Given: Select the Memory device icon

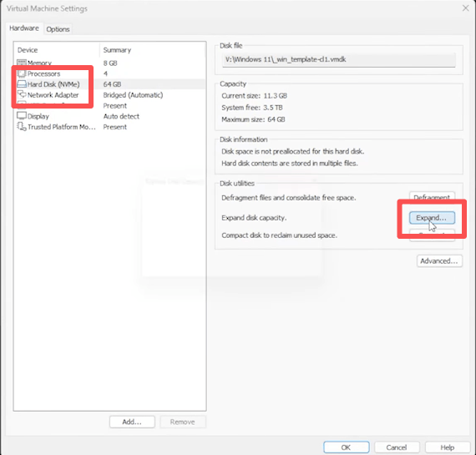Looking at the screenshot, I should 21,63.
